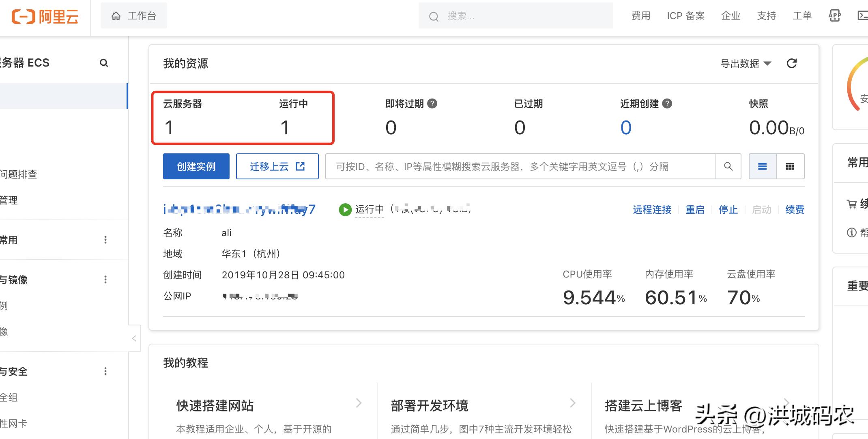Click the help icon beside 即将过期

click(432, 103)
